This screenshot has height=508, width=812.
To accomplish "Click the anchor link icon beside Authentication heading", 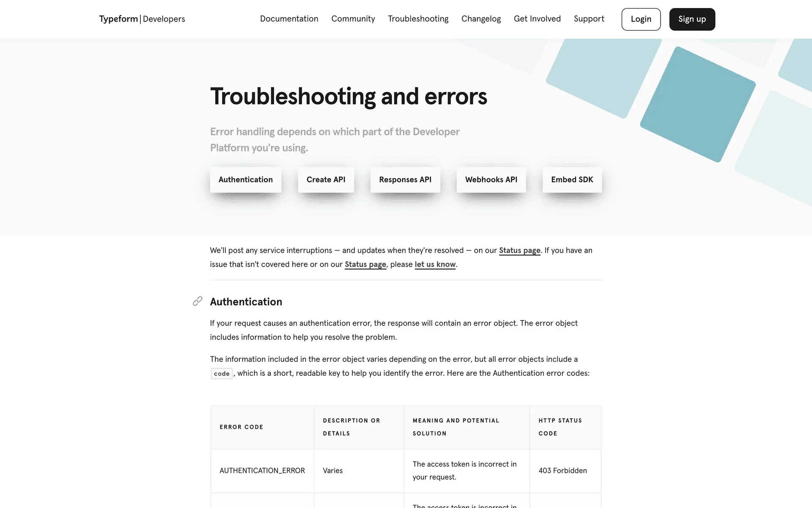I will point(198,301).
